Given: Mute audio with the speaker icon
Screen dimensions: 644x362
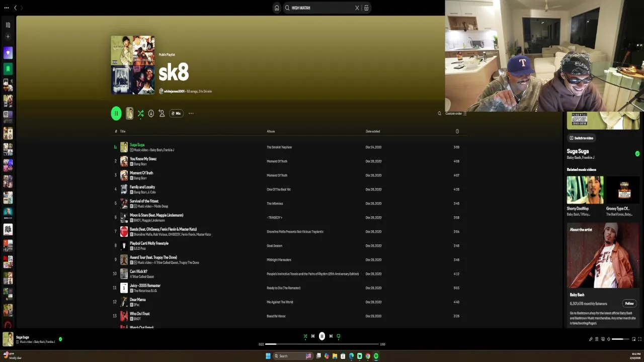Looking at the screenshot, I should point(609,339).
